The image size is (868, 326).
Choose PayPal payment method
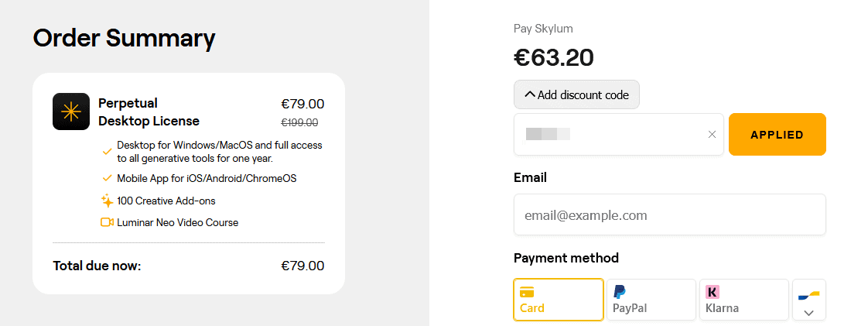pyautogui.click(x=651, y=300)
